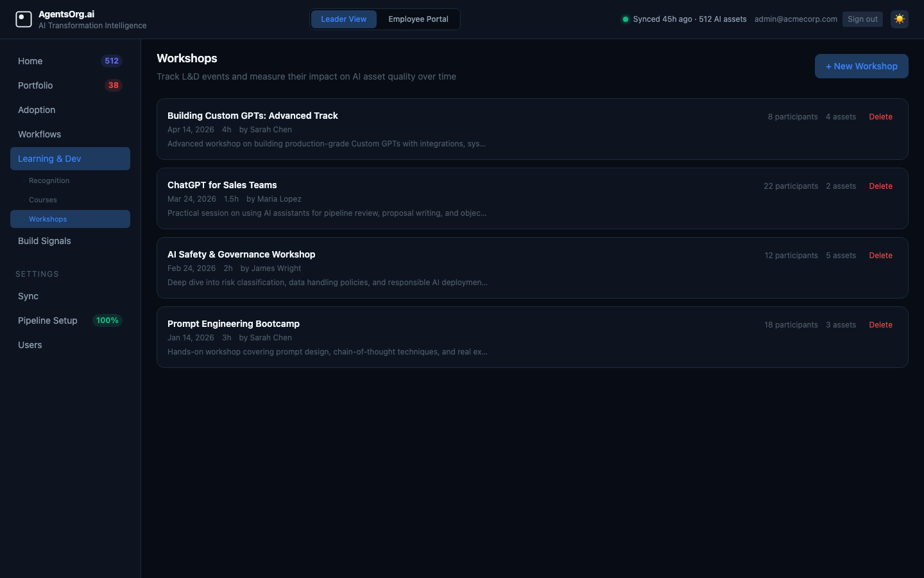Viewport: 924px width, 578px height.
Task: Open the Portfolio section
Action: point(35,85)
